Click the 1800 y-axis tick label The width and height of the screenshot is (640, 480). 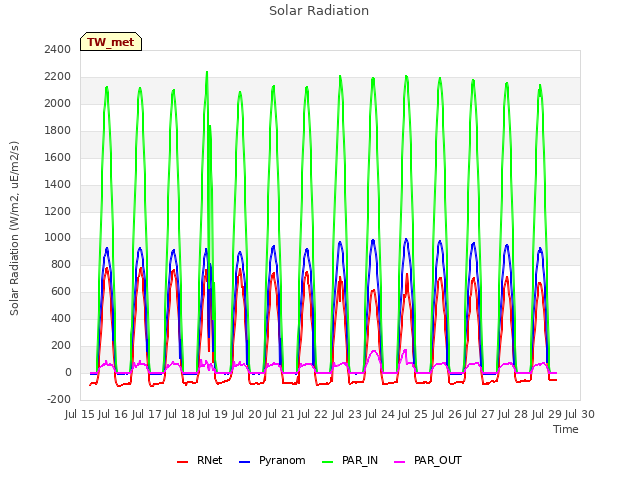pyautogui.click(x=58, y=130)
